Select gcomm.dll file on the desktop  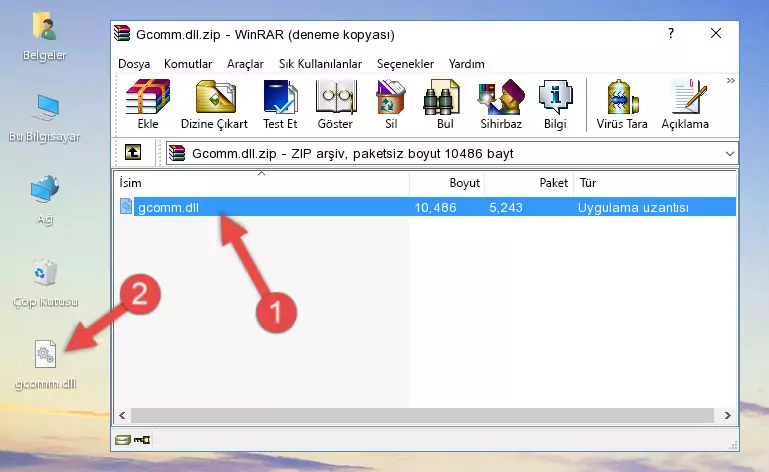[45, 365]
